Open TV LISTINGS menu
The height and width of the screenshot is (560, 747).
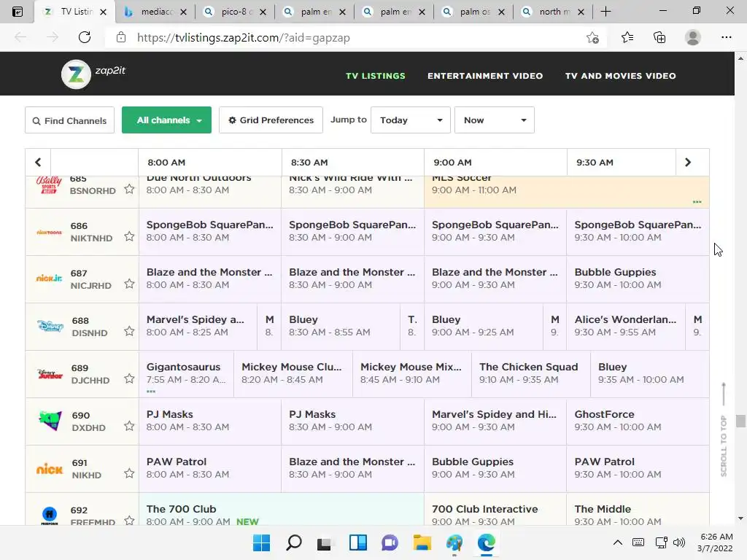[376, 76]
